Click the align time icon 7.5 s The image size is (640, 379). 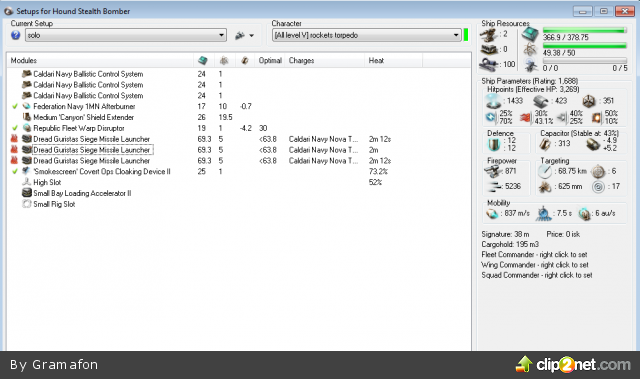point(544,213)
